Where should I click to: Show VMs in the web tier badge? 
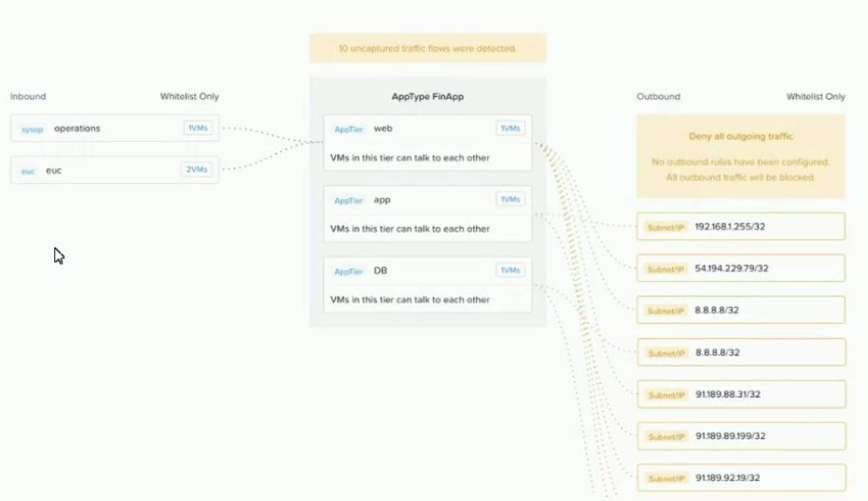point(510,128)
